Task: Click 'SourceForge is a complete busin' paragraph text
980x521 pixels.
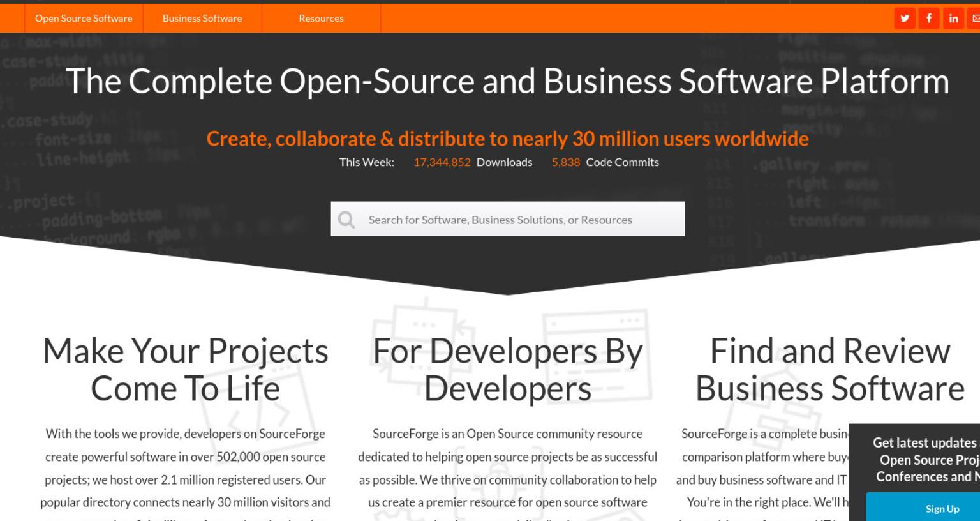Action: tap(765, 434)
